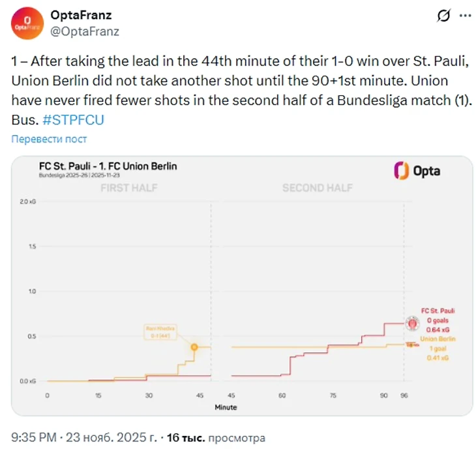Click the SECOND HALF chart label
Viewport: 476px width, 458px height.
pyautogui.click(x=318, y=188)
